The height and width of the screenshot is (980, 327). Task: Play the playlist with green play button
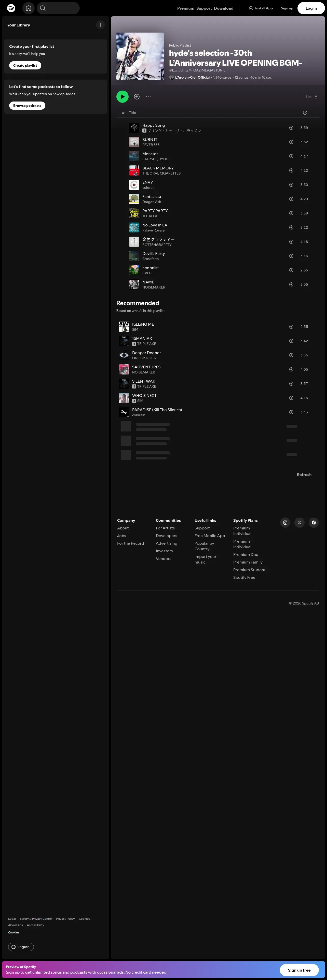point(122,97)
